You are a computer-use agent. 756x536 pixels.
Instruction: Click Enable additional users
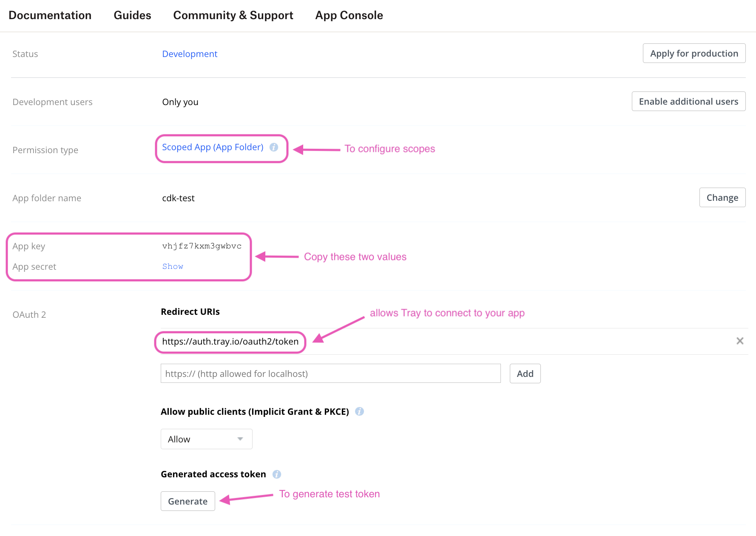(x=688, y=101)
